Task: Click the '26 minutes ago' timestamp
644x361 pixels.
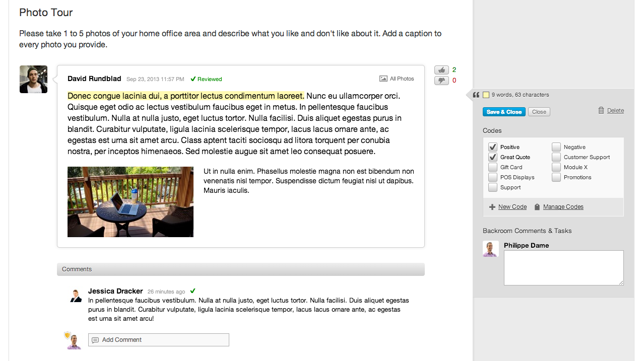Action: pyautogui.click(x=166, y=292)
